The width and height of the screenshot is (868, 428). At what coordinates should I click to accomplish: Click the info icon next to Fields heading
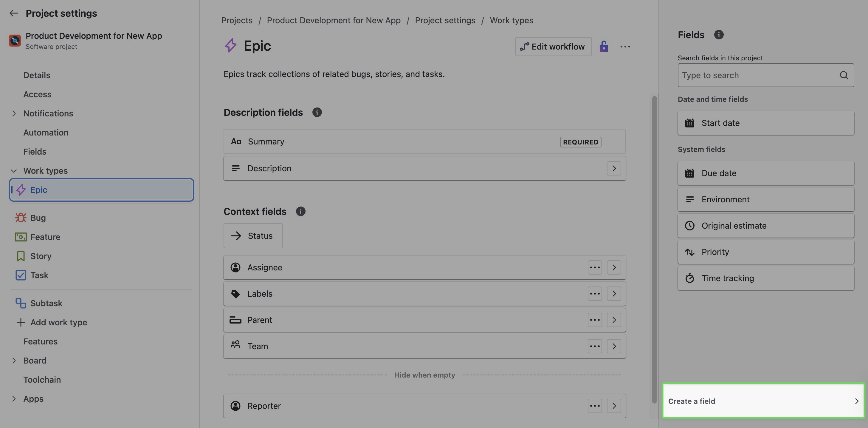pos(718,35)
